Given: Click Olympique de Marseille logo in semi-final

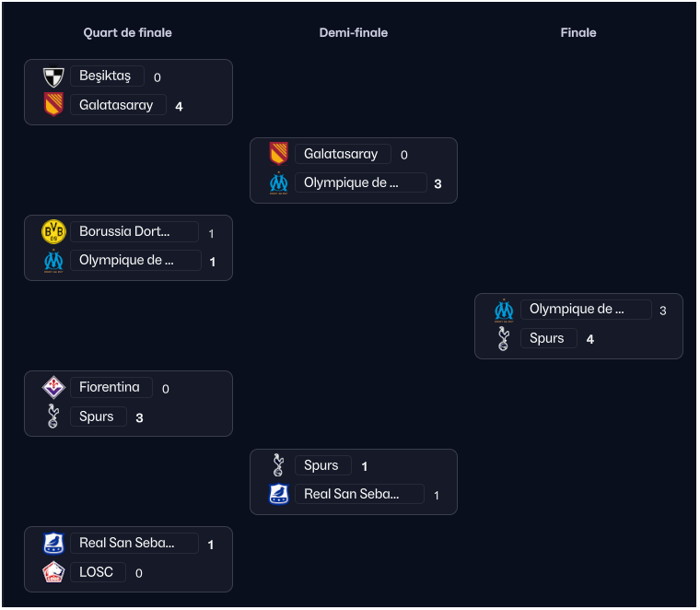Looking at the screenshot, I should 278,183.
